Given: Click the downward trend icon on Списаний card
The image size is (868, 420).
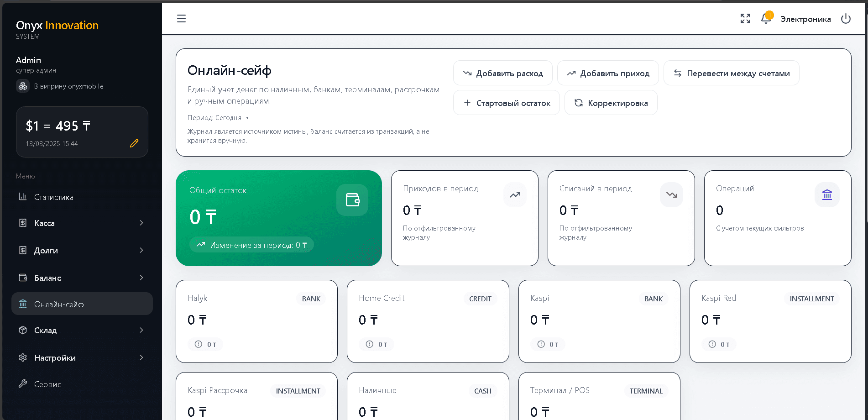Looking at the screenshot, I should 671,194.
